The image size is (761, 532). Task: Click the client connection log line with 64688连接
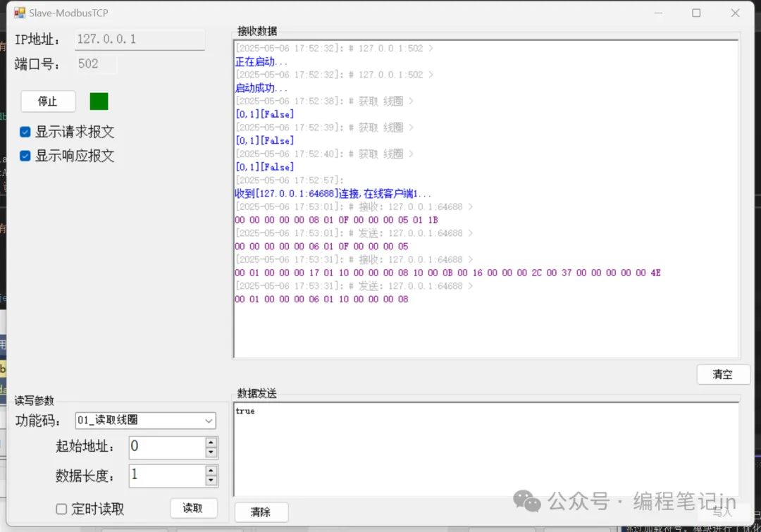tap(333, 194)
